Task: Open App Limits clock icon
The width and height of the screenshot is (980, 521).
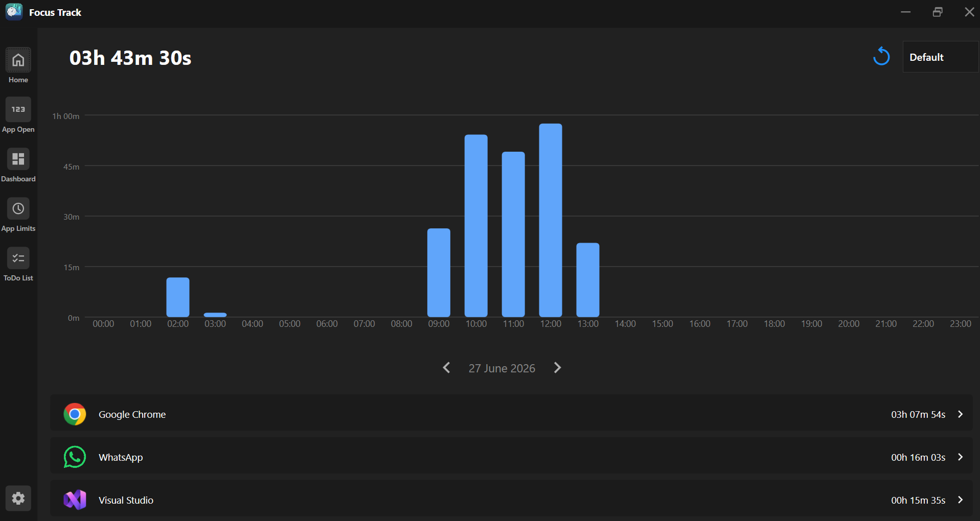Action: click(18, 209)
